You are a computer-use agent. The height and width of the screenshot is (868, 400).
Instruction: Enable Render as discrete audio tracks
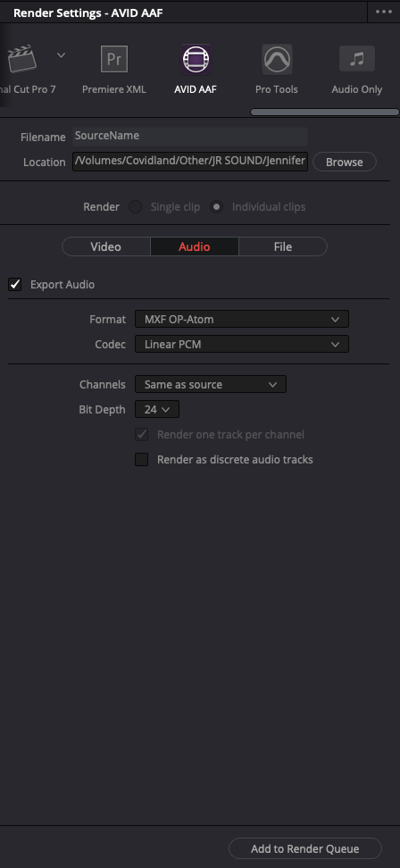click(x=142, y=460)
